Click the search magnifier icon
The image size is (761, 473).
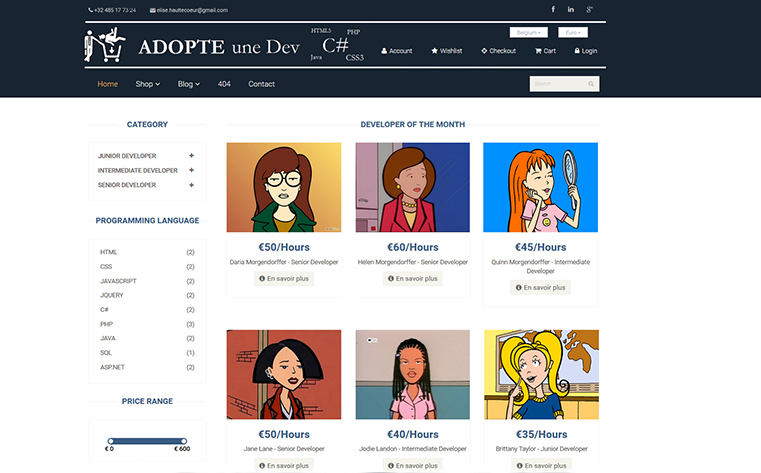(x=591, y=84)
